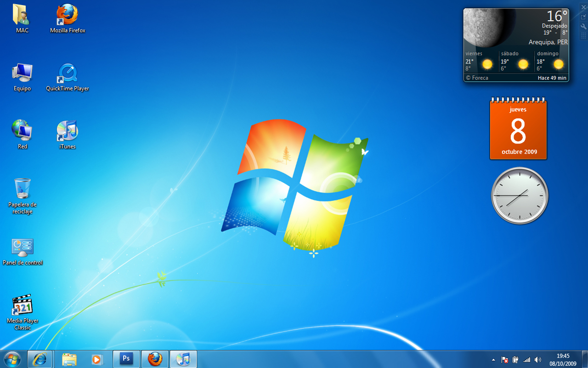Switch to Firefox on the taskbar
This screenshot has width=588, height=368.
[x=155, y=359]
